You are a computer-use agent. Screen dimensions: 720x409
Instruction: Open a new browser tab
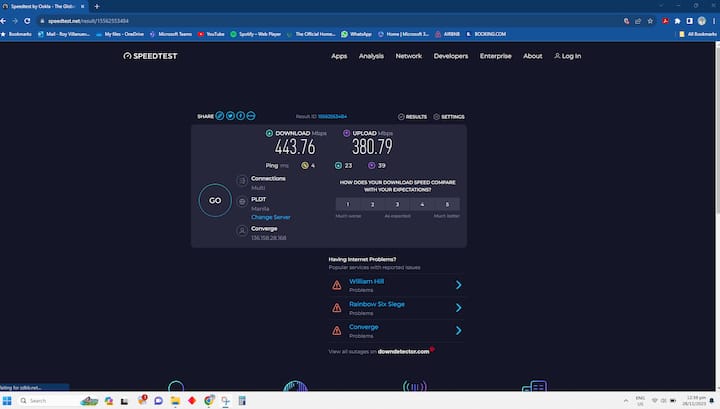pyautogui.click(x=96, y=6)
